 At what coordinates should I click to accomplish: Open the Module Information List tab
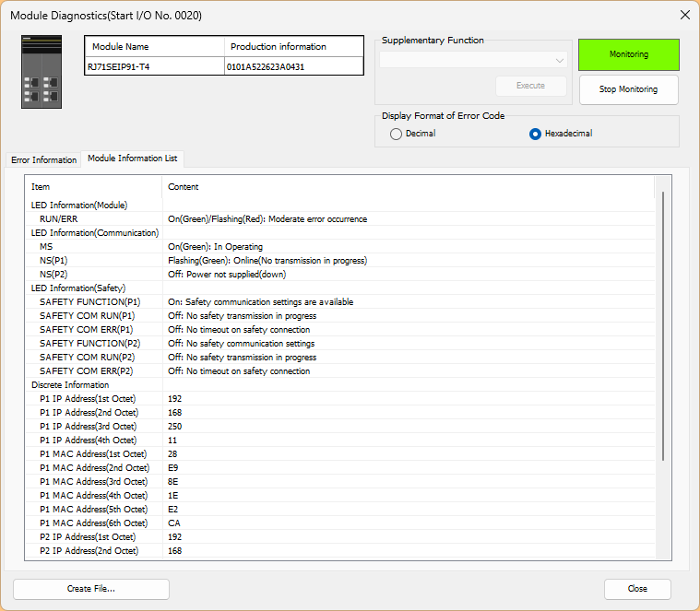pyautogui.click(x=132, y=159)
